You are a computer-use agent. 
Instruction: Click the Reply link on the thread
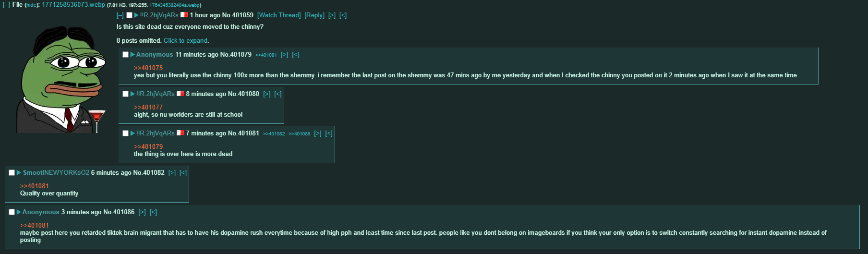pyautogui.click(x=314, y=15)
